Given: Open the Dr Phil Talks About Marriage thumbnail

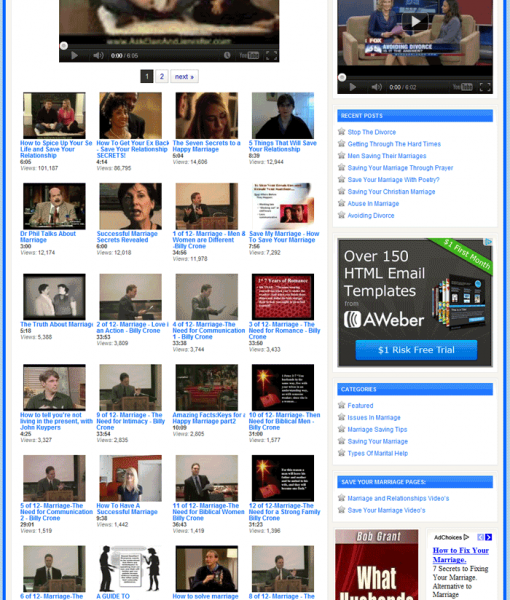Looking at the screenshot, I should (54, 206).
